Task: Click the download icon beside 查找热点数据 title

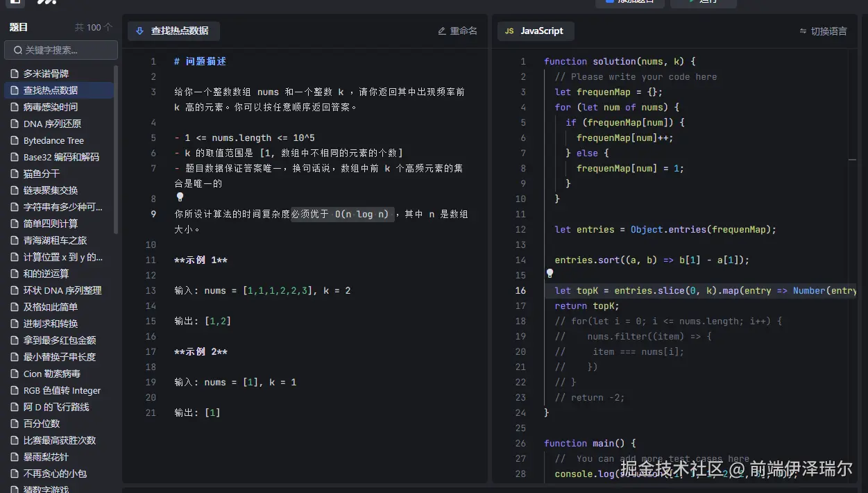Action: (139, 31)
